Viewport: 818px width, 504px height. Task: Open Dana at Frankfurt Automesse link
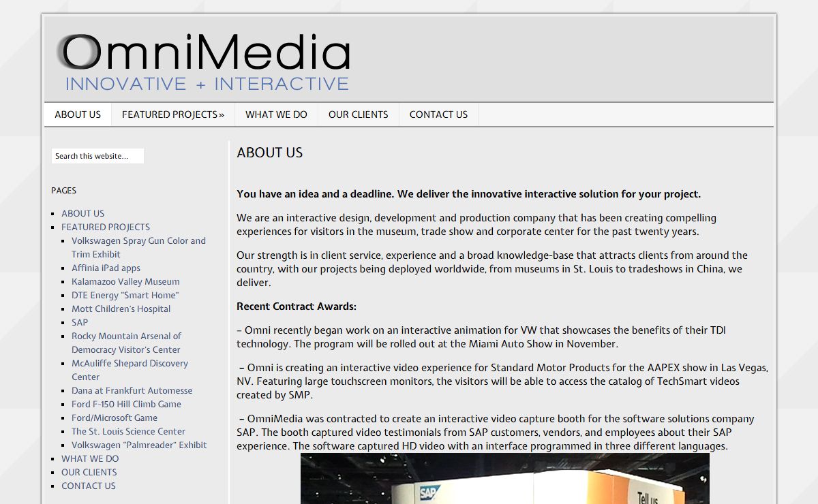132,390
